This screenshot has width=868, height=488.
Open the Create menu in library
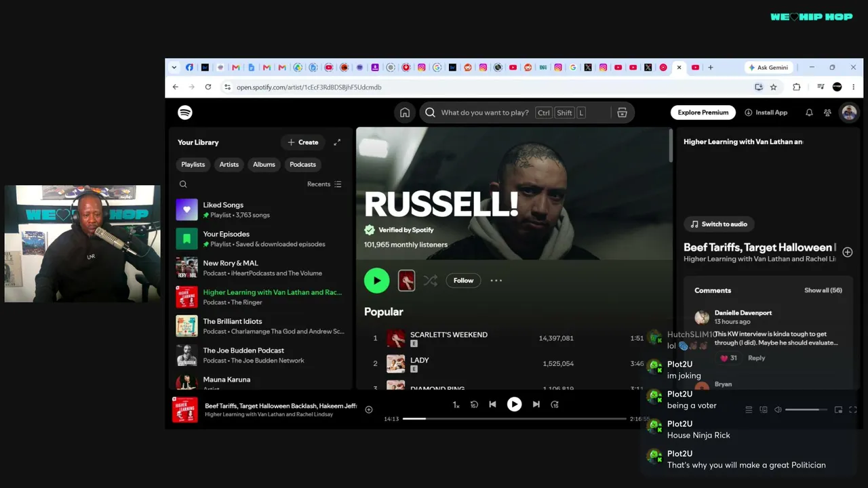(x=302, y=142)
